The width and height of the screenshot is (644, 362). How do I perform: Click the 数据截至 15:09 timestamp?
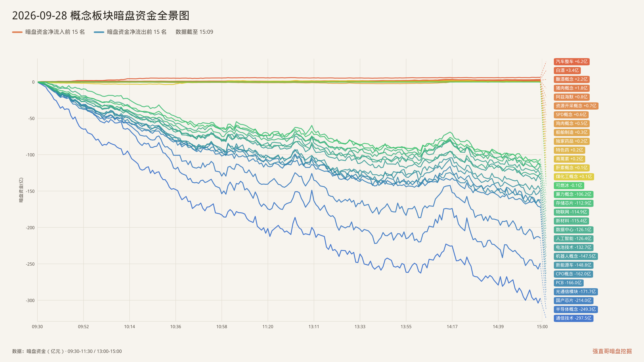194,32
